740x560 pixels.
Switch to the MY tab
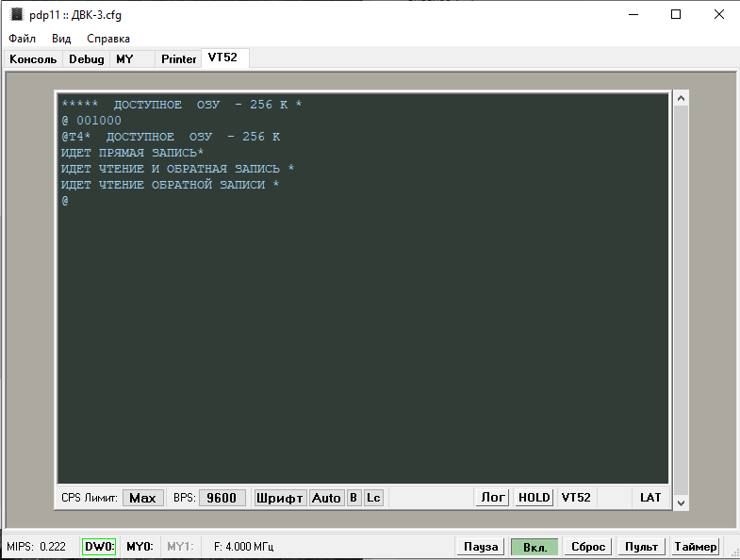(124, 59)
